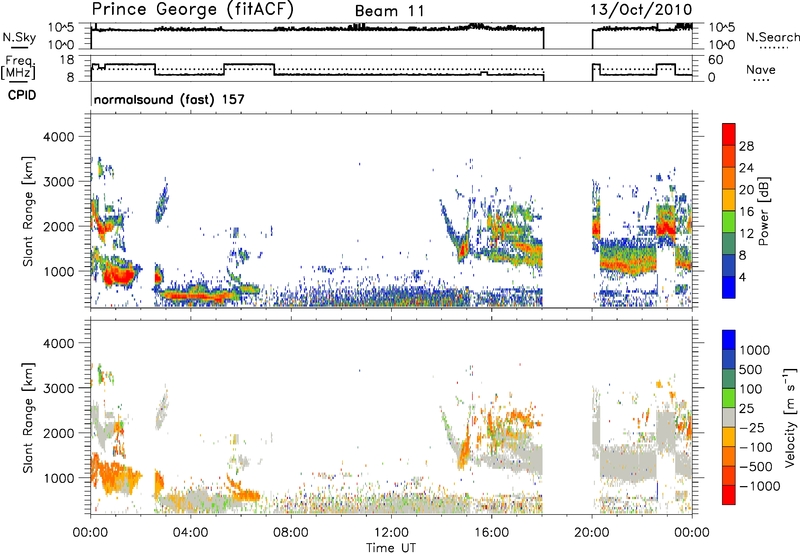Click 'normalsound (fast) 157' text

coord(169,99)
